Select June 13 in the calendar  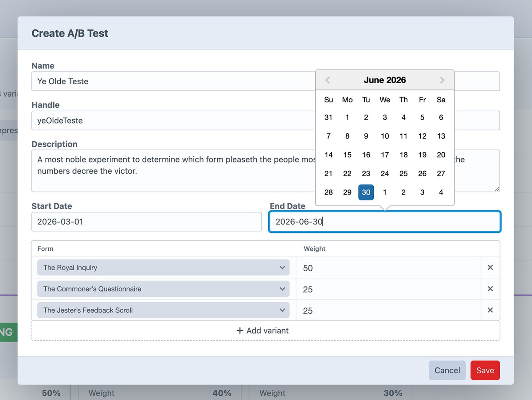click(x=441, y=136)
